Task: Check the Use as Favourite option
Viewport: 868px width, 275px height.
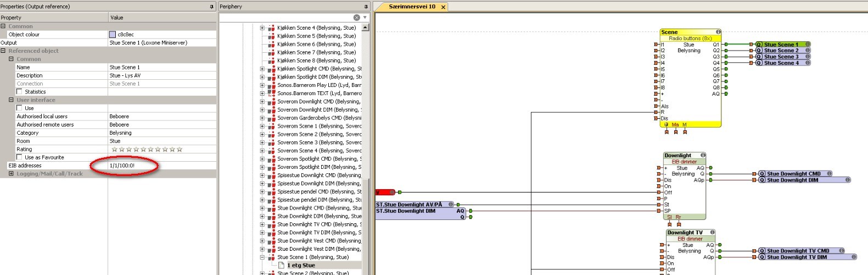Action: click(x=20, y=157)
